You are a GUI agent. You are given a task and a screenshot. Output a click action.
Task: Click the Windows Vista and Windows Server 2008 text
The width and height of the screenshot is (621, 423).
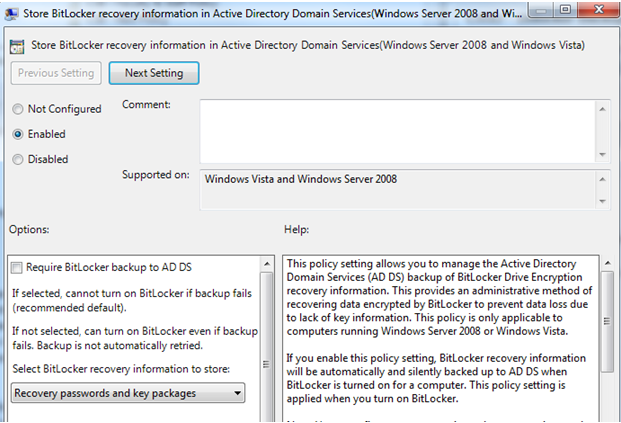[x=301, y=179]
